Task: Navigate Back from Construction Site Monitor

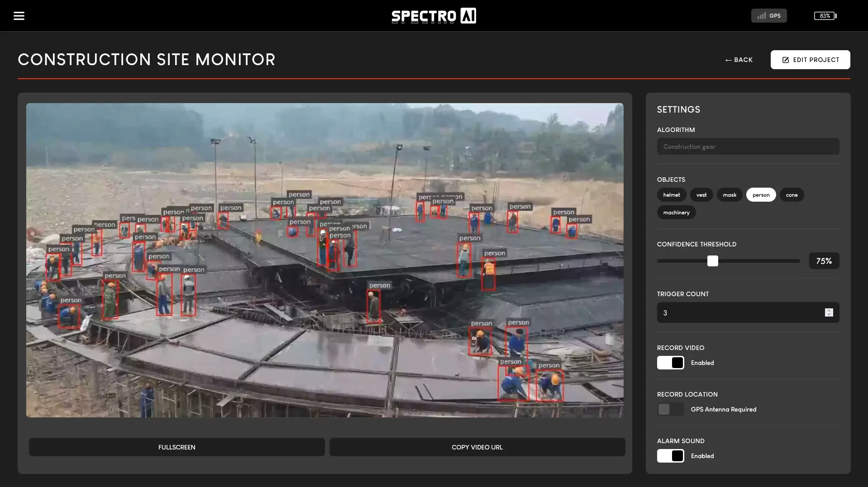Action: (x=739, y=60)
